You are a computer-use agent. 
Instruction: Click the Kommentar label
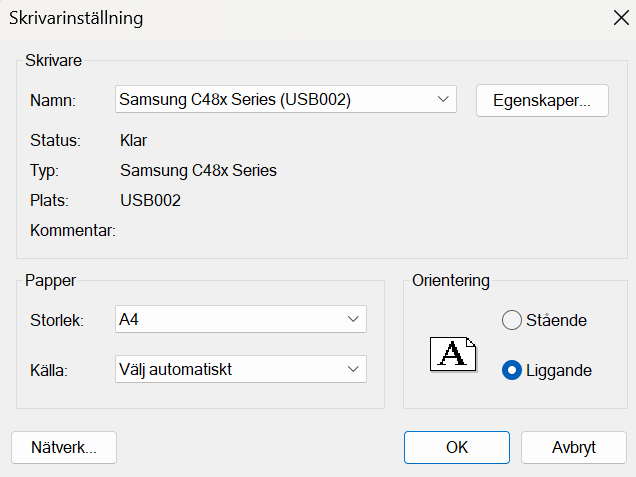(x=73, y=230)
